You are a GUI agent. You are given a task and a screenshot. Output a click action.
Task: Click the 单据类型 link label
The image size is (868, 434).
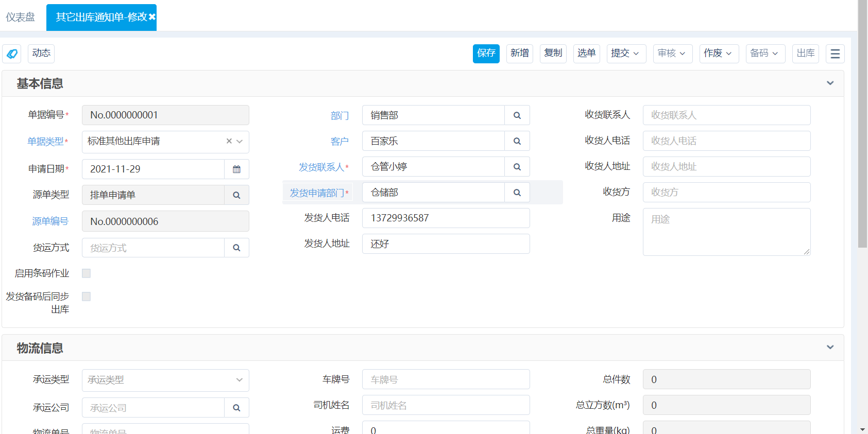46,142
